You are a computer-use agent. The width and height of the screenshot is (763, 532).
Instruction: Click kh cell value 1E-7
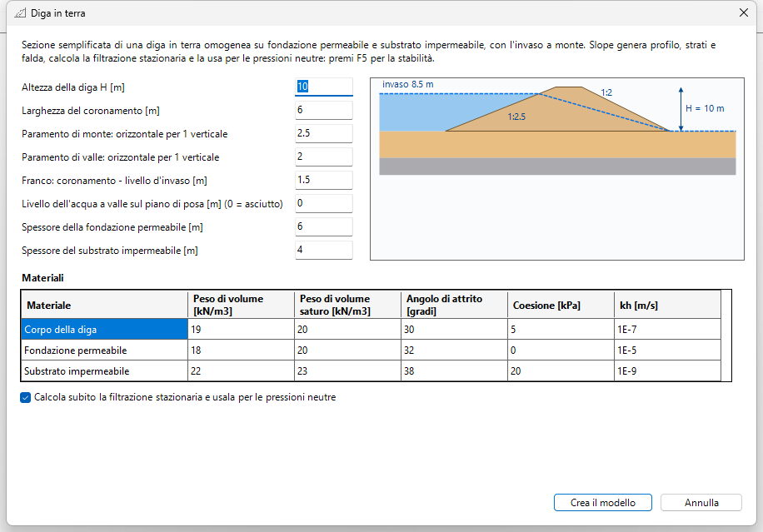click(x=667, y=329)
